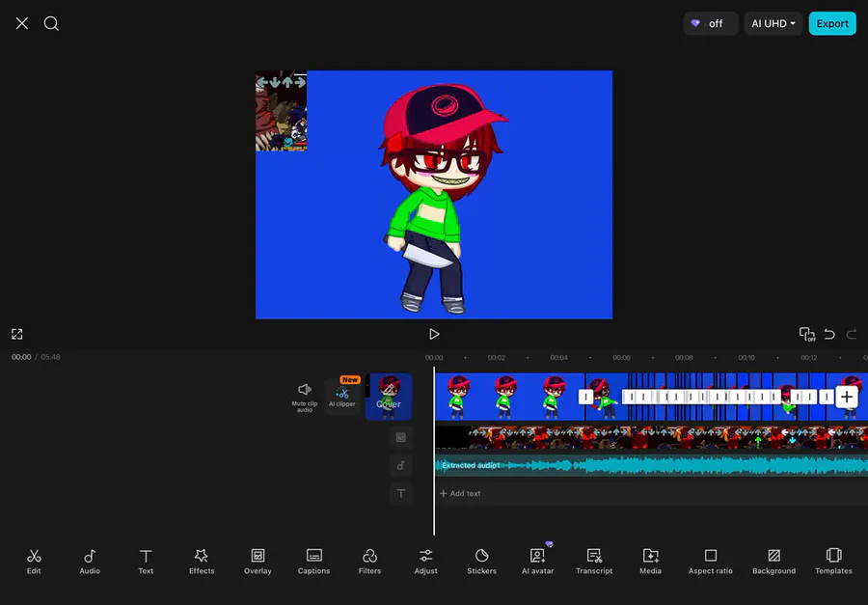Click the 00:04 mark on timeline ruler
The image size is (868, 605).
(558, 357)
